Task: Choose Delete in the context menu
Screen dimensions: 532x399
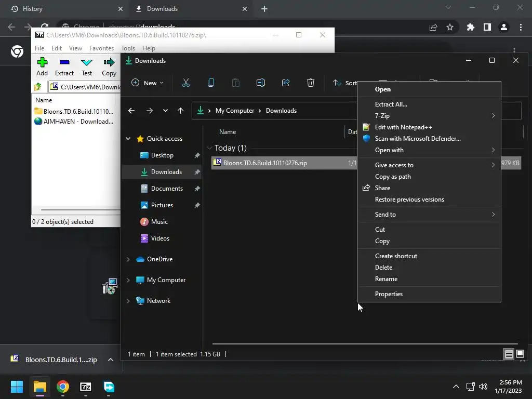Action: (429, 268)
